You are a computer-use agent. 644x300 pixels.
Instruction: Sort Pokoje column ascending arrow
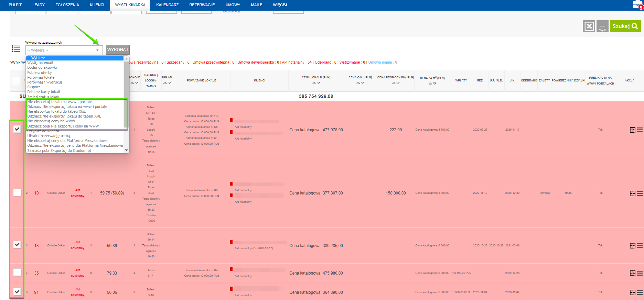point(132,83)
